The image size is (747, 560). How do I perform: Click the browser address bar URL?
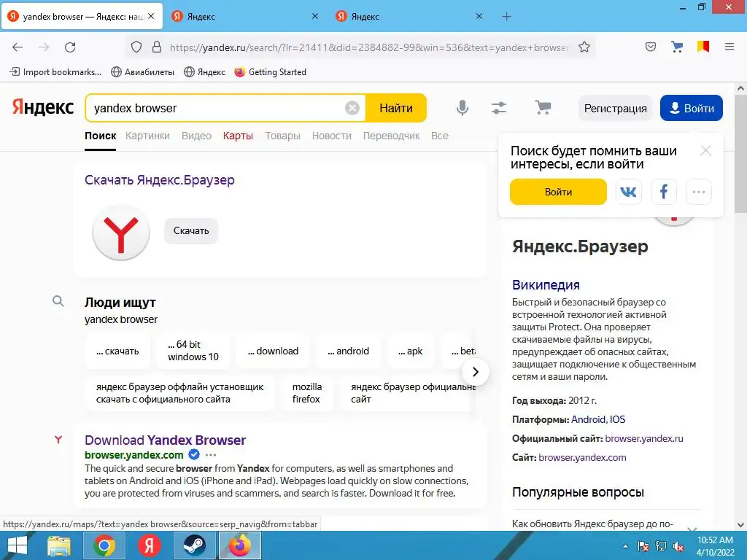coord(369,47)
